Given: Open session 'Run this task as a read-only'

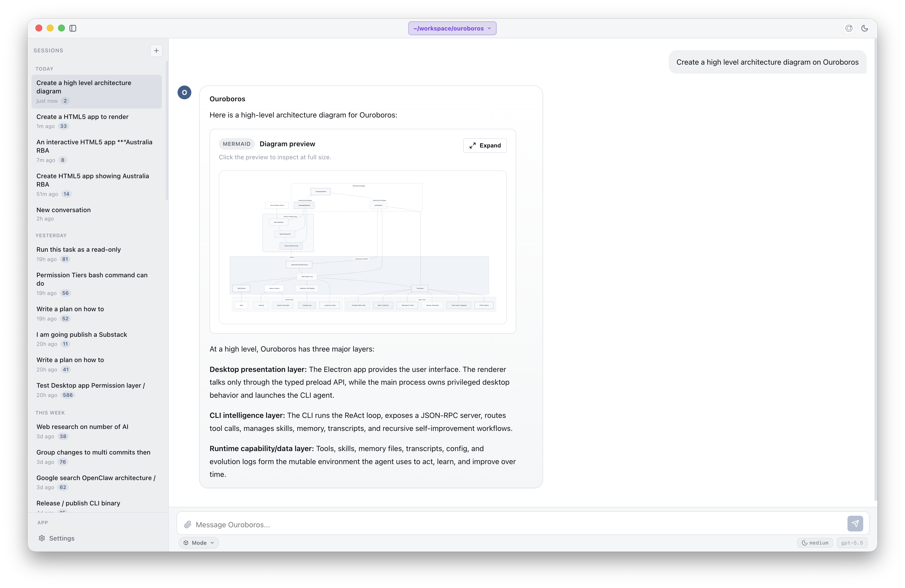Looking at the screenshot, I should tap(97, 254).
